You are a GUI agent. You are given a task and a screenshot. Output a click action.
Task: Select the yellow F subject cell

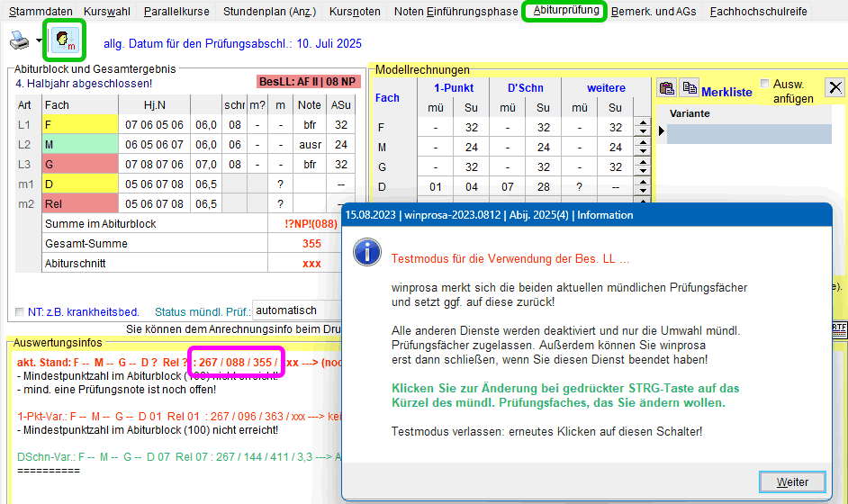(79, 125)
